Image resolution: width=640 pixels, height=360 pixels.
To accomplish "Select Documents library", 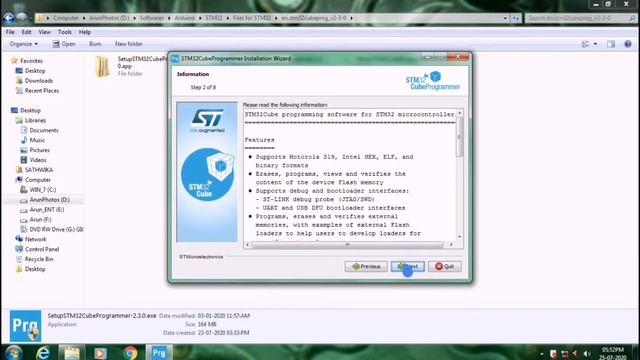I will click(x=44, y=130).
